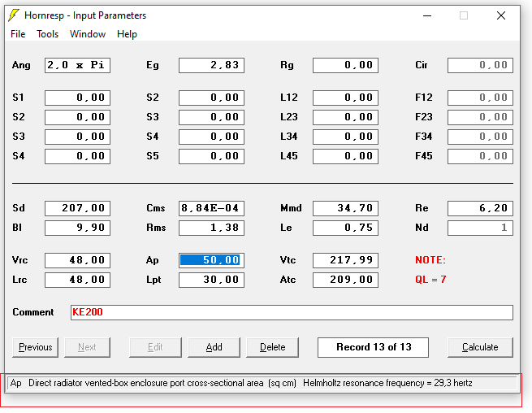The image size is (532, 413).
Task: Close the Hornresp Input Parameters window
Action: click(501, 15)
